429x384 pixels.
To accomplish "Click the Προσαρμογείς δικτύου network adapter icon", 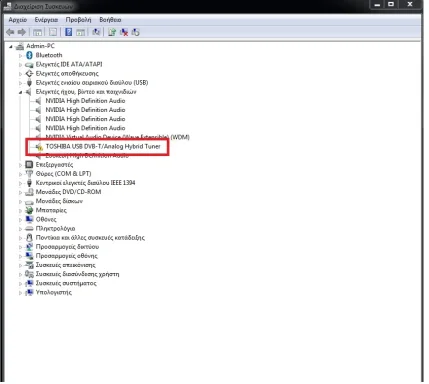I will tap(29, 247).
